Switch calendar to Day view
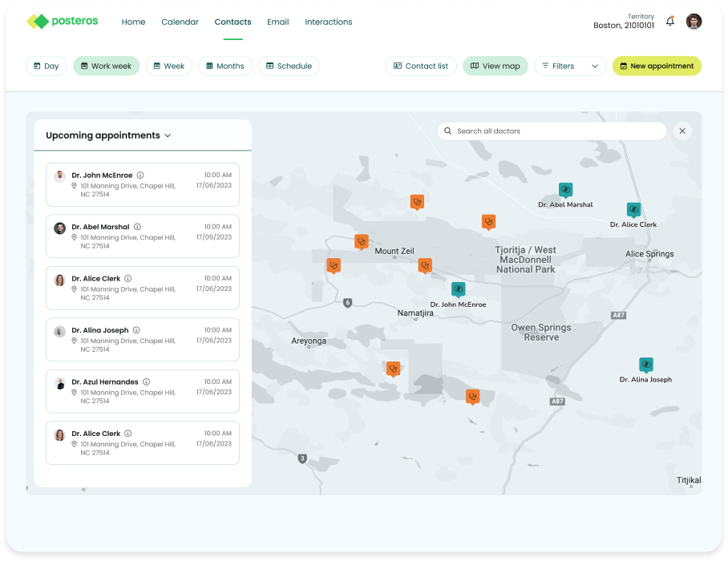The width and height of the screenshot is (728, 561). [46, 67]
